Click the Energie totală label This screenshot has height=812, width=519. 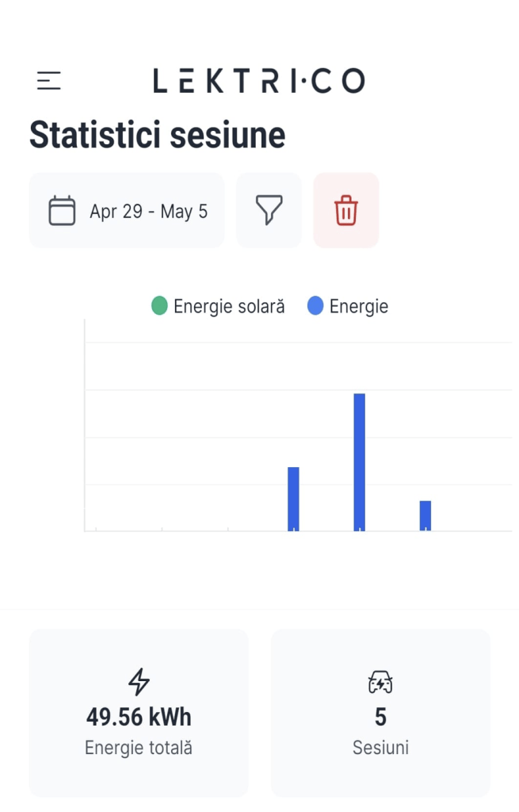click(x=139, y=748)
